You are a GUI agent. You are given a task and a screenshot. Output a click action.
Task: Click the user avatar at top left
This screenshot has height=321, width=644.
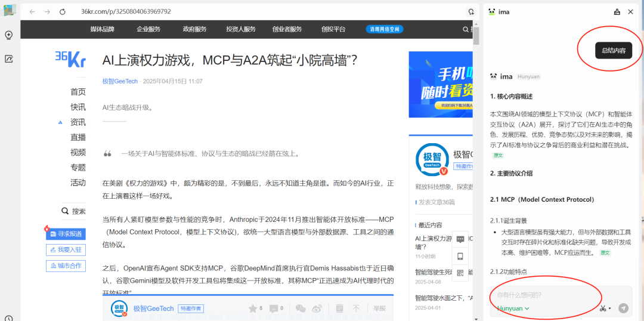tap(10, 10)
